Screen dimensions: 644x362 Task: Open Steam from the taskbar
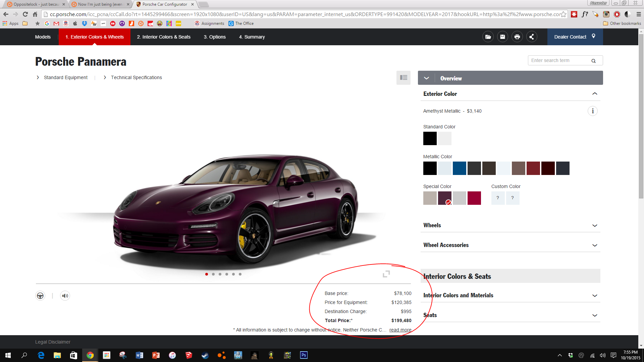click(205, 355)
